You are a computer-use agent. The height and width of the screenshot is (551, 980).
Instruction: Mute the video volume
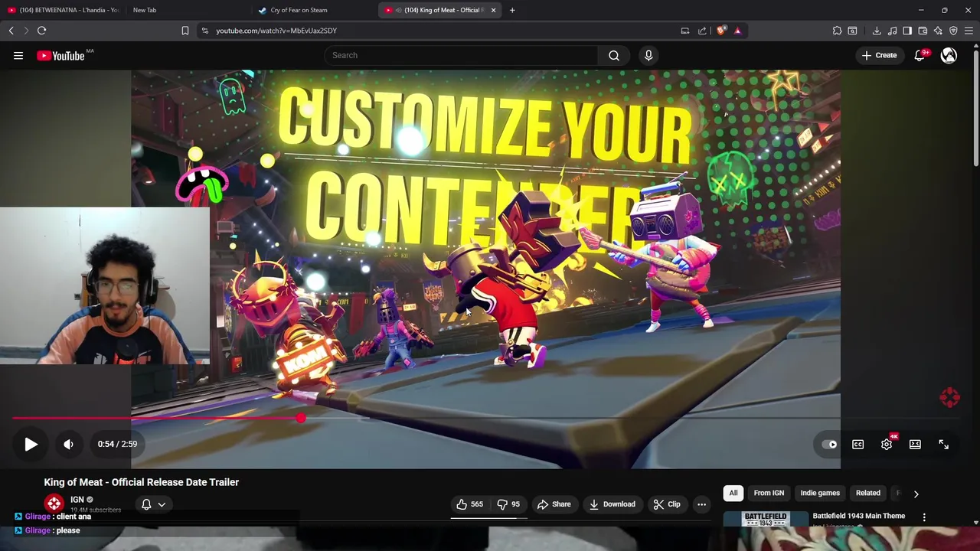tap(68, 444)
